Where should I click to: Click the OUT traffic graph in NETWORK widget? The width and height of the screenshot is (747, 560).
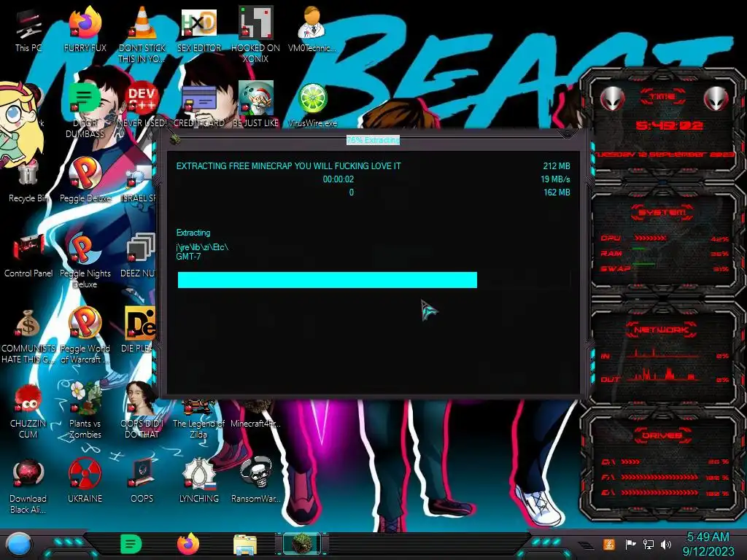[665, 374]
